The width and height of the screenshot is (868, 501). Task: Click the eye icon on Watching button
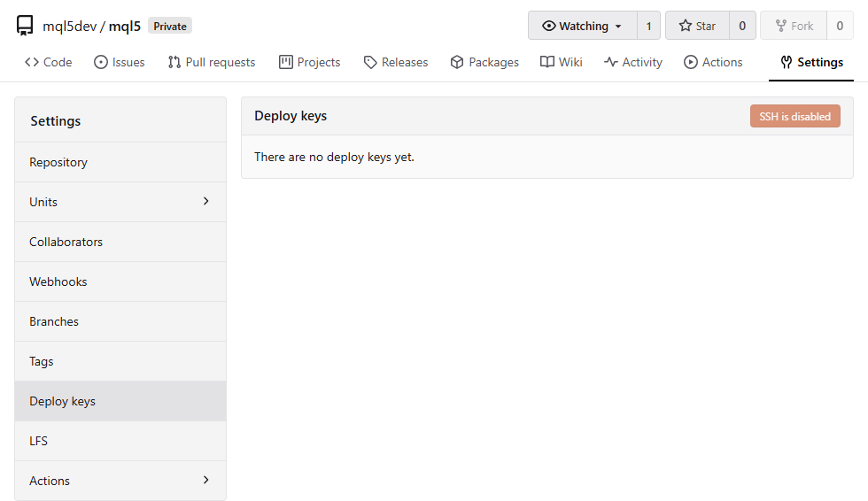pyautogui.click(x=548, y=26)
